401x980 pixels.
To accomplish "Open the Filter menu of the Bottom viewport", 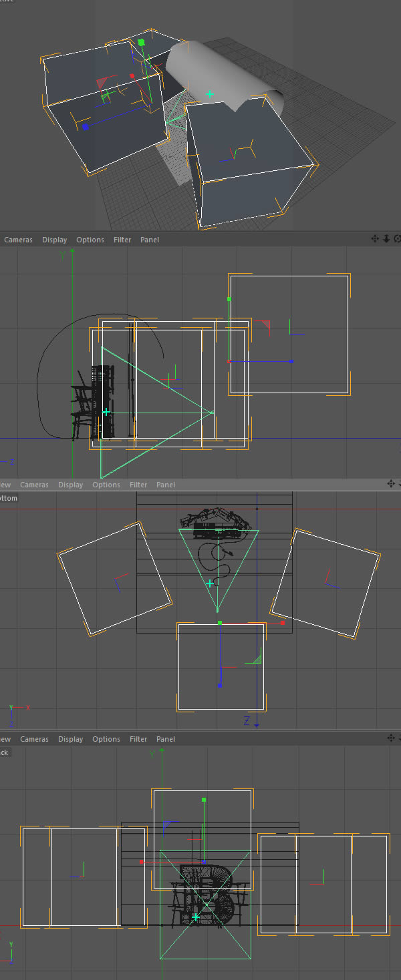I will 138,485.
